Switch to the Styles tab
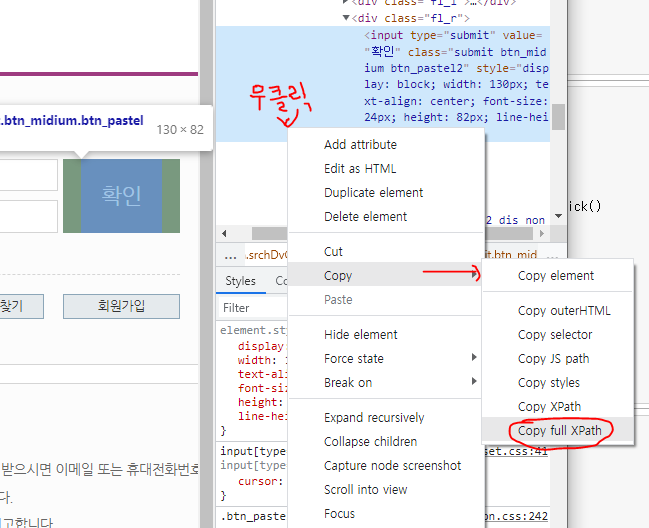Image resolution: width=649 pixels, height=528 pixels. point(240,281)
